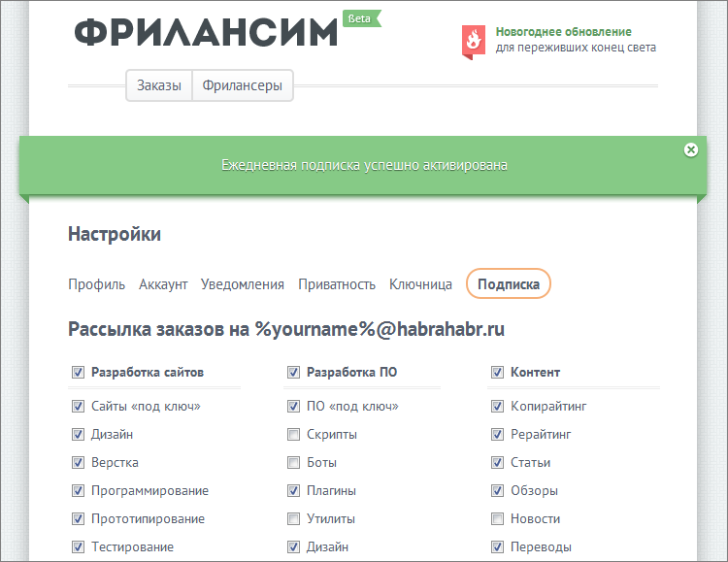Image resolution: width=728 pixels, height=562 pixels.
Task: Click the Beta badge beside the logo
Action: 362,18
